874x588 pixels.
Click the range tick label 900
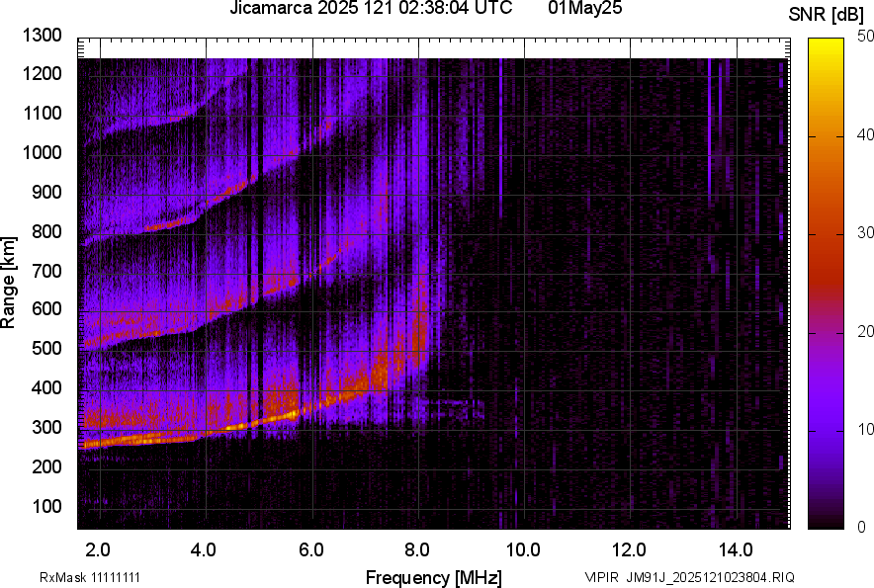(46, 192)
